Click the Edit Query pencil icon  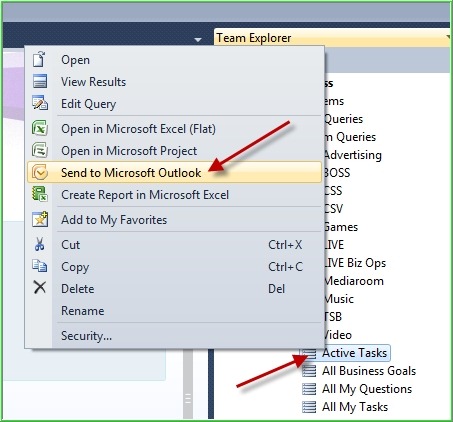[40, 103]
